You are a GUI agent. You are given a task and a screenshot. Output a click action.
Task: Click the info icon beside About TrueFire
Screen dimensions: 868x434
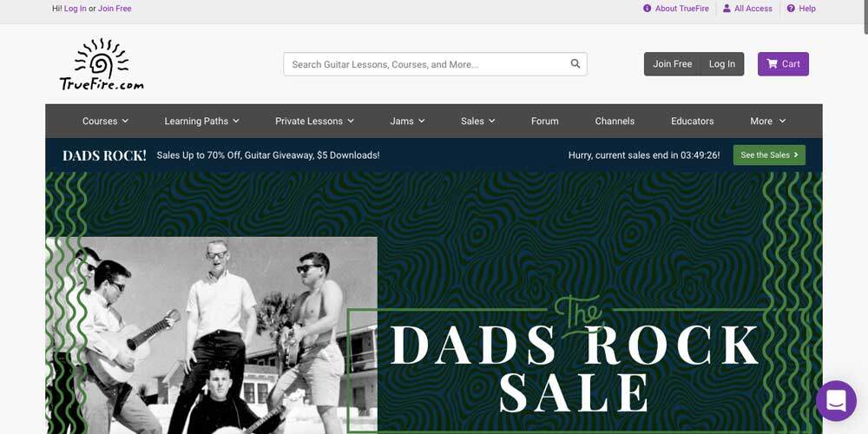tap(648, 9)
